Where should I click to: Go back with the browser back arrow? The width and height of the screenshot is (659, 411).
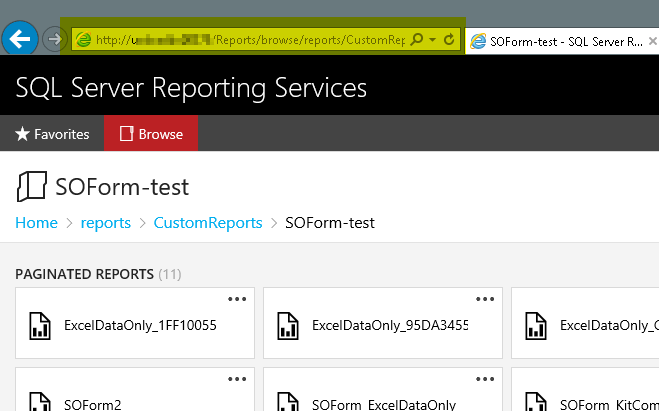(x=20, y=39)
